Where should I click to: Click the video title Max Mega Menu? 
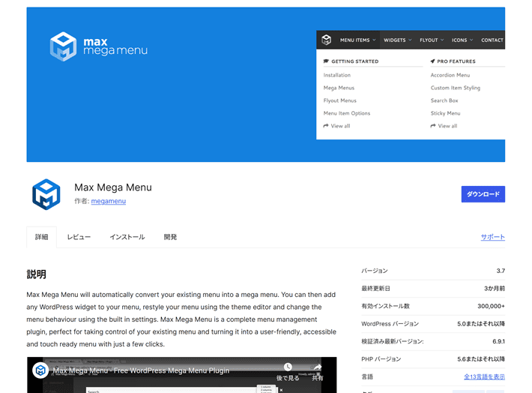141,370
